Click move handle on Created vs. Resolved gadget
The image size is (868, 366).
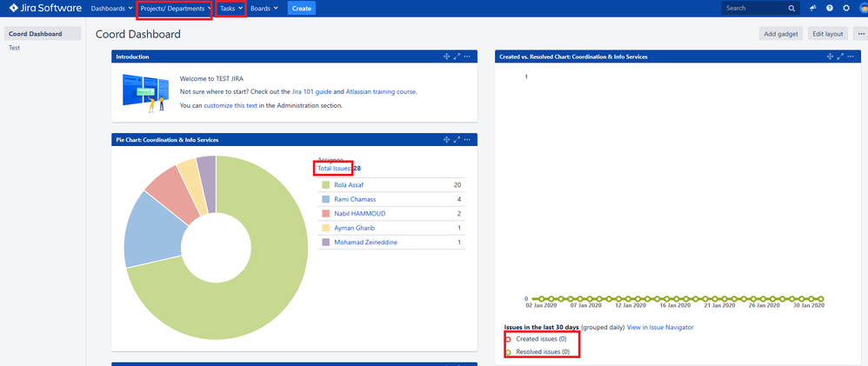pyautogui.click(x=830, y=57)
